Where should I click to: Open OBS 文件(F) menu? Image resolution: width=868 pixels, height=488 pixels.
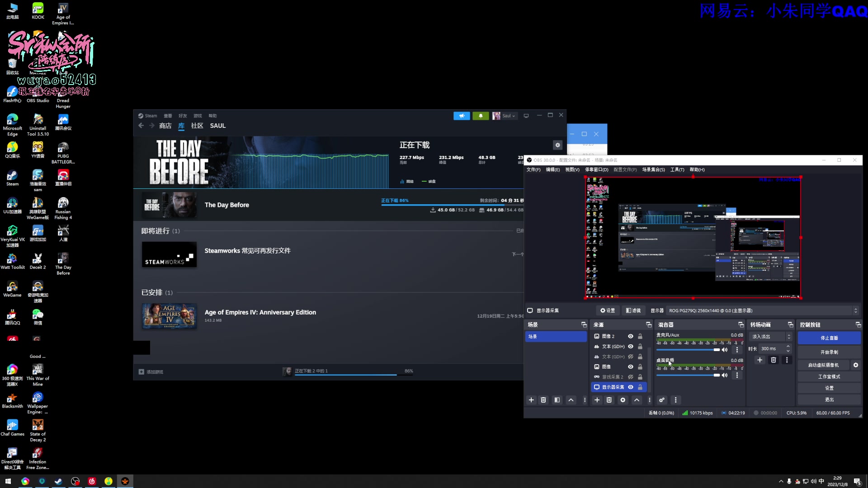(x=533, y=170)
